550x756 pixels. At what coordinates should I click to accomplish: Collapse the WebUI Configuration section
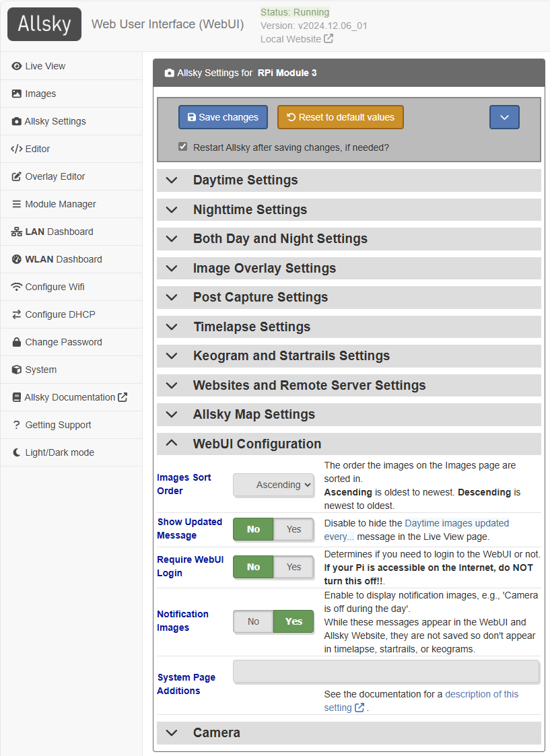(256, 444)
